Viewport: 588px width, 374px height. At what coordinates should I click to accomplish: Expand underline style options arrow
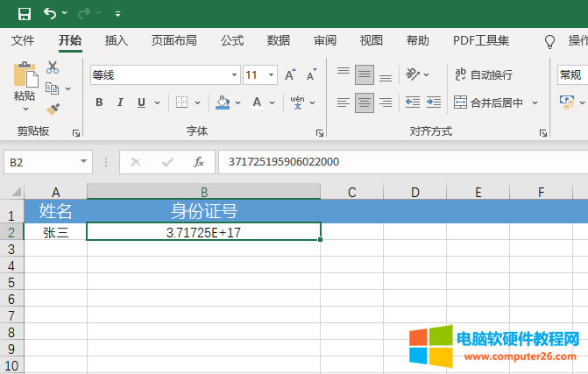tap(157, 102)
